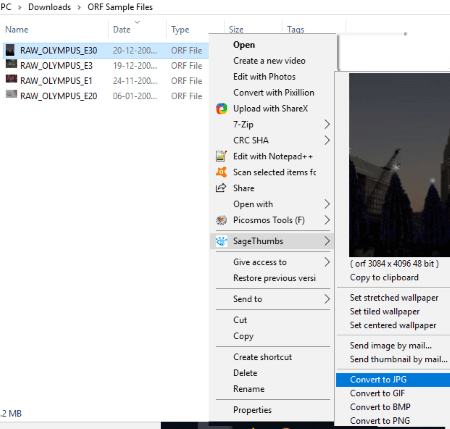
Task: Select Cut from context menu
Action: (x=240, y=320)
